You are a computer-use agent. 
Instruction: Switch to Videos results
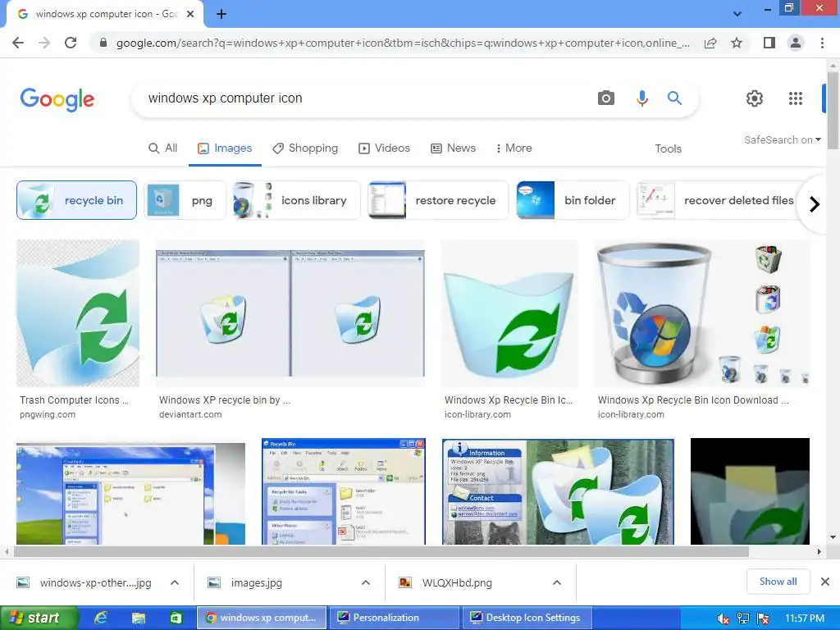click(x=384, y=148)
